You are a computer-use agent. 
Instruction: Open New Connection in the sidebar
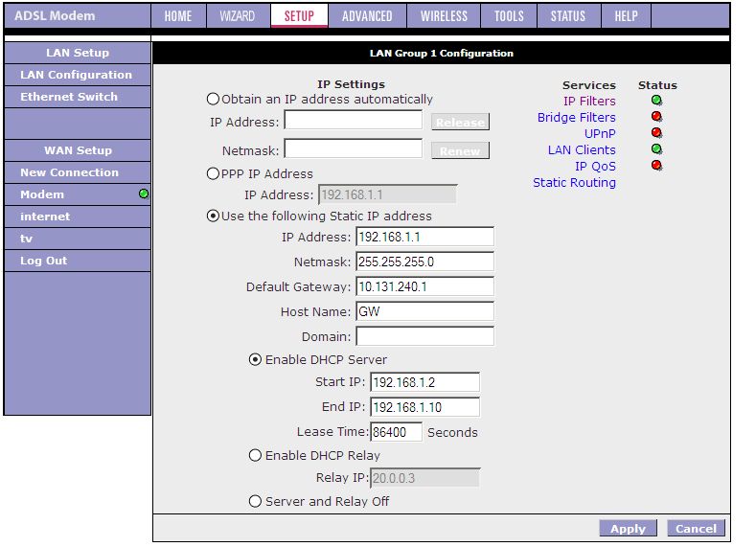78,172
